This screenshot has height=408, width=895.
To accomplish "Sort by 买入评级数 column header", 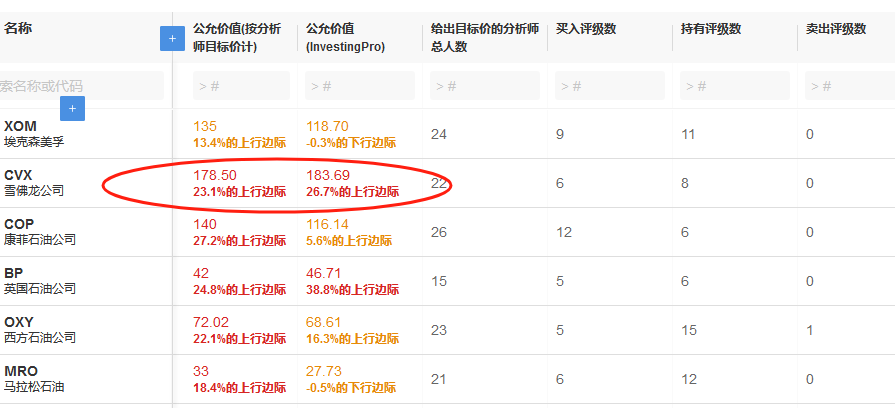I will pos(589,29).
